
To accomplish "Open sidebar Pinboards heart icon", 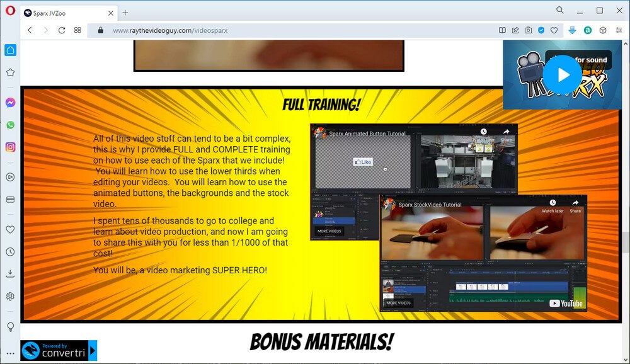I will coord(11,229).
